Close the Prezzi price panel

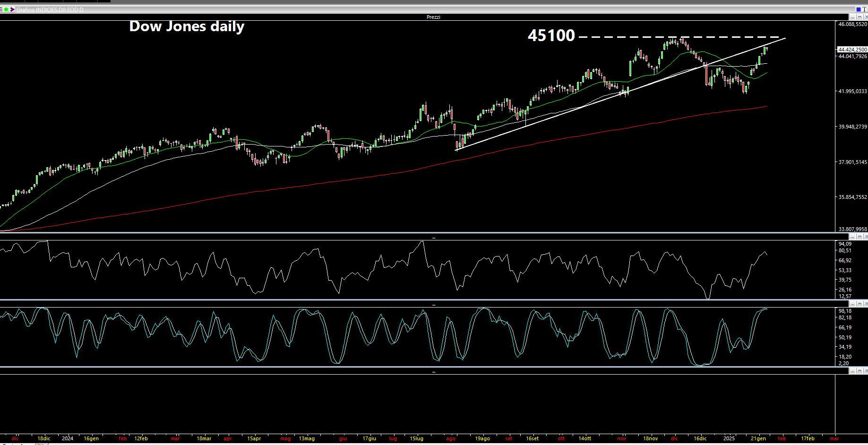(865, 17)
